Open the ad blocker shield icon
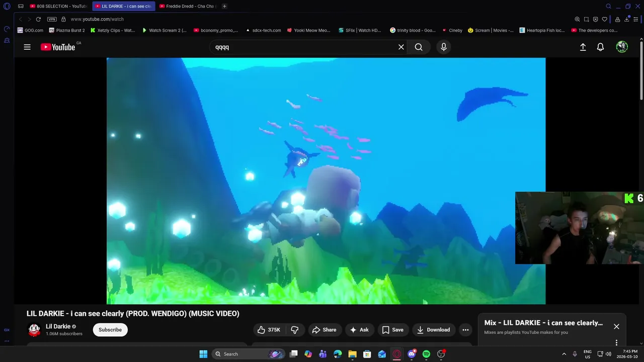 click(595, 19)
